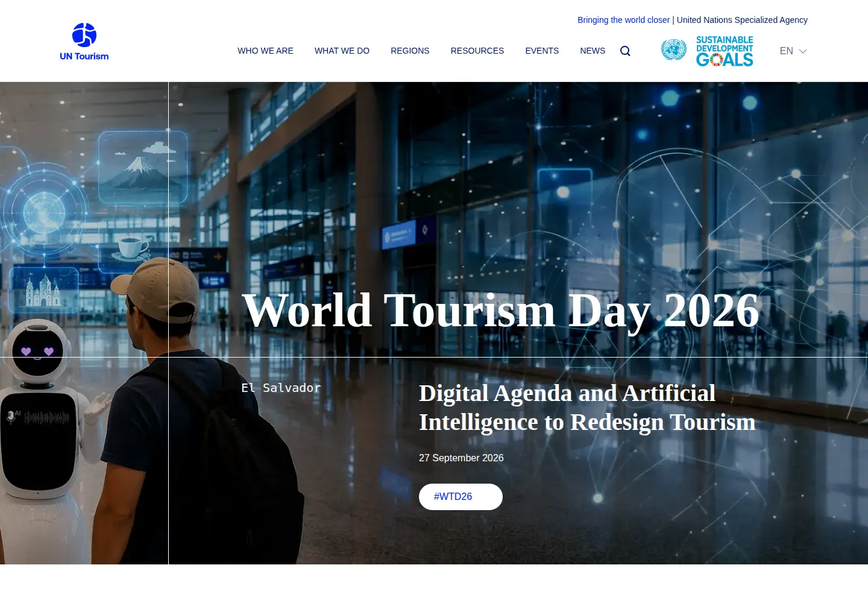Open the Sustainable Development Goals logo
The width and height of the screenshot is (868, 603).
click(x=725, y=51)
